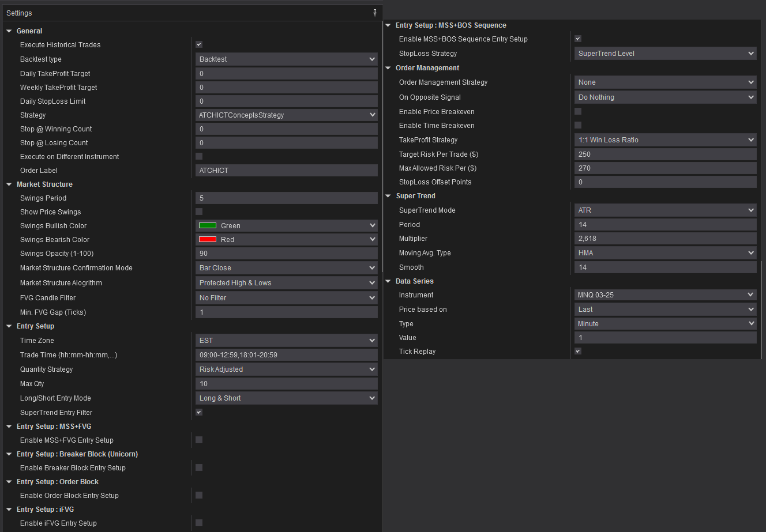The width and height of the screenshot is (766, 532).
Task: Collapse Entry Setup : MSS+FVG section
Action: (9, 427)
